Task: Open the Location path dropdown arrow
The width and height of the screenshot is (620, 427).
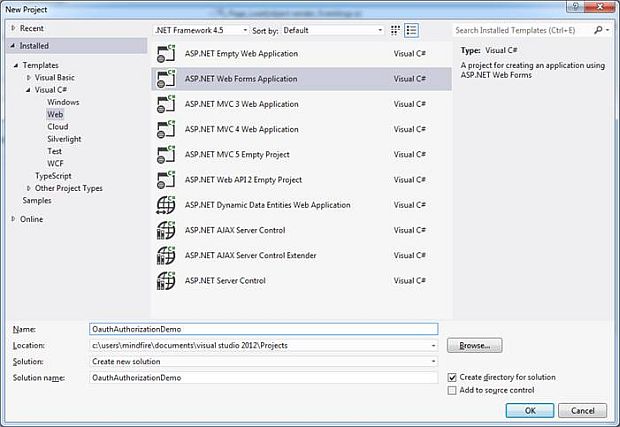Action: (x=433, y=346)
